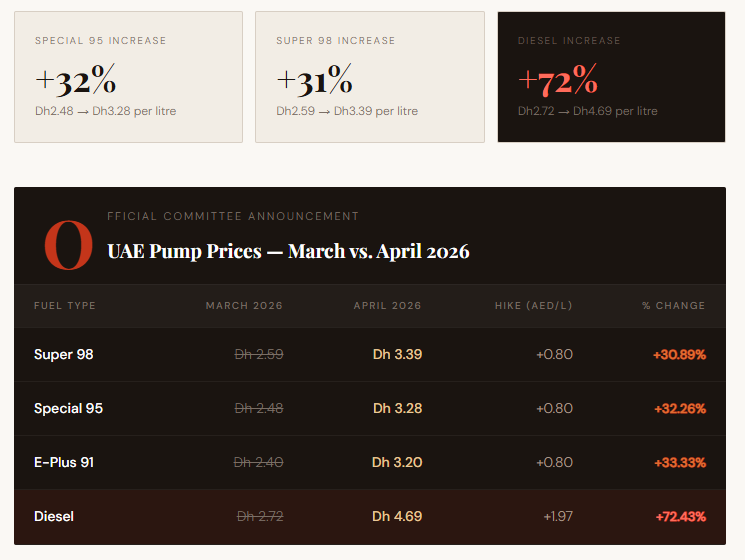
Task: Click the +72% diesel figure
Action: [x=558, y=77]
